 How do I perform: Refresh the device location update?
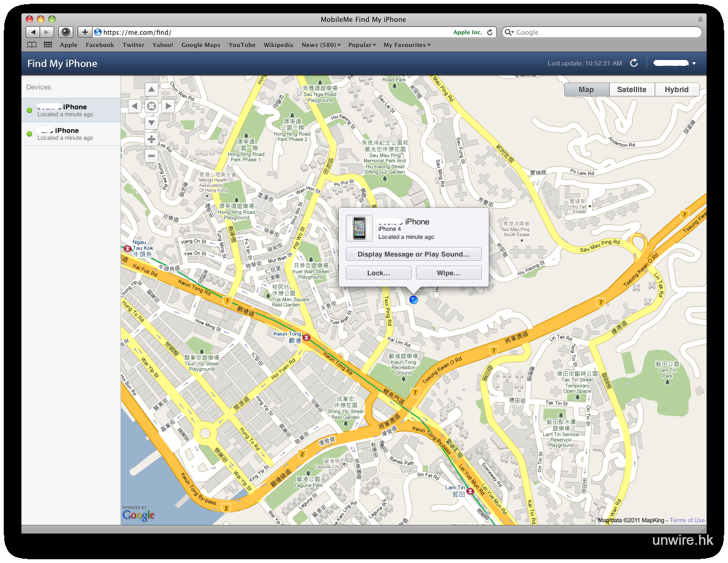[x=634, y=63]
